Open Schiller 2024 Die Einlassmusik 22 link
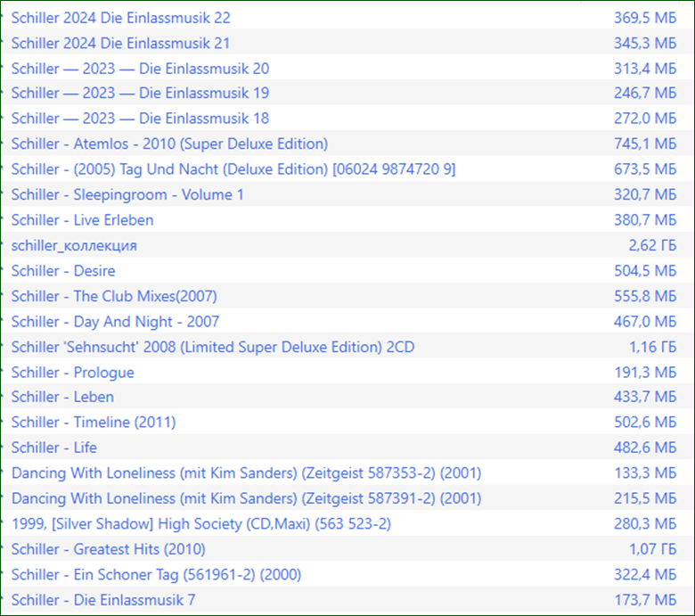Viewport: 695px width, 616px height. click(x=121, y=18)
